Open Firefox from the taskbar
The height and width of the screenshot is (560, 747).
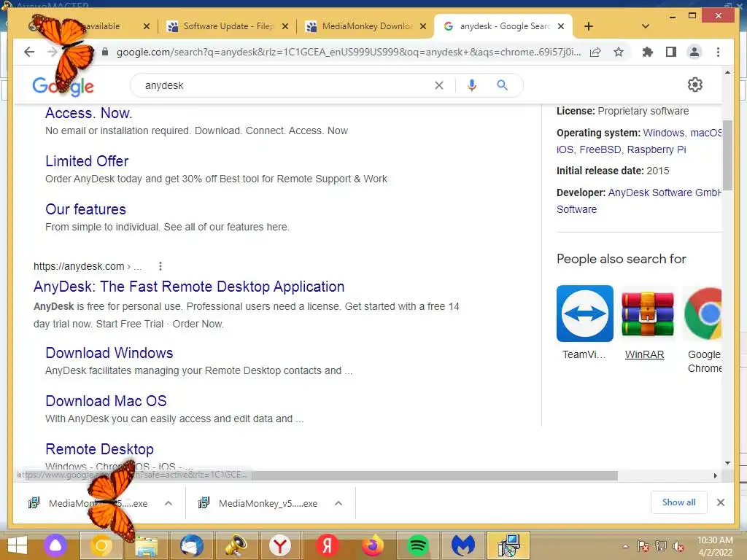pyautogui.click(x=373, y=545)
